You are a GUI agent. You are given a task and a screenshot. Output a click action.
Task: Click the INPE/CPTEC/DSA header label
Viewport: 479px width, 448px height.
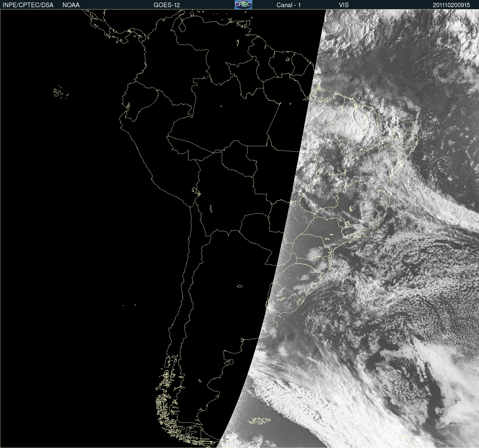pyautogui.click(x=28, y=5)
